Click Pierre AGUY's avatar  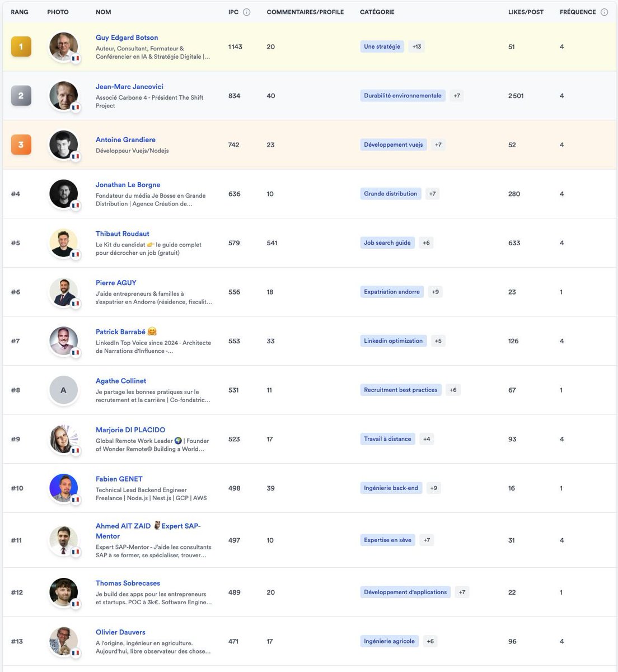63,292
